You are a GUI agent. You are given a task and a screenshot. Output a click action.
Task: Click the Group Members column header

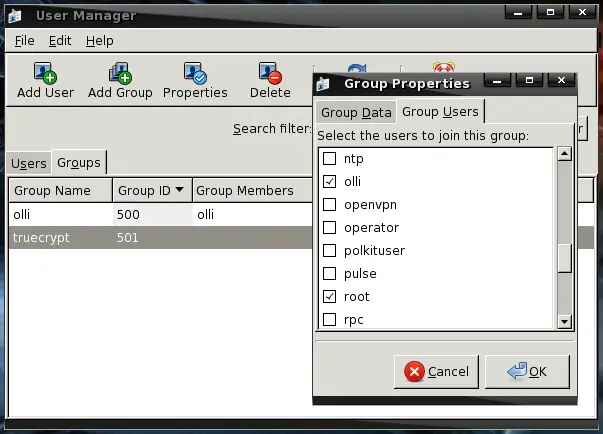coord(253,190)
